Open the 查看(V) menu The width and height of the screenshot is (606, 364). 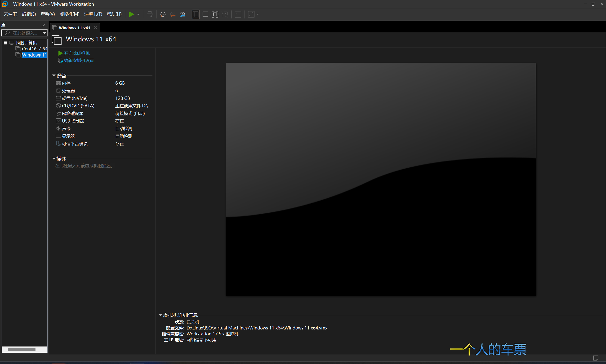[48, 14]
